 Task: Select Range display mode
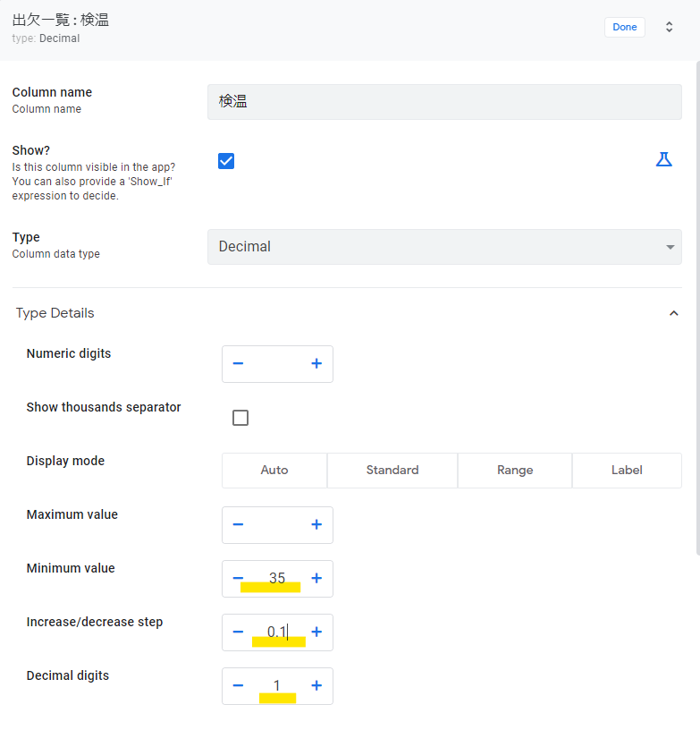click(x=515, y=471)
